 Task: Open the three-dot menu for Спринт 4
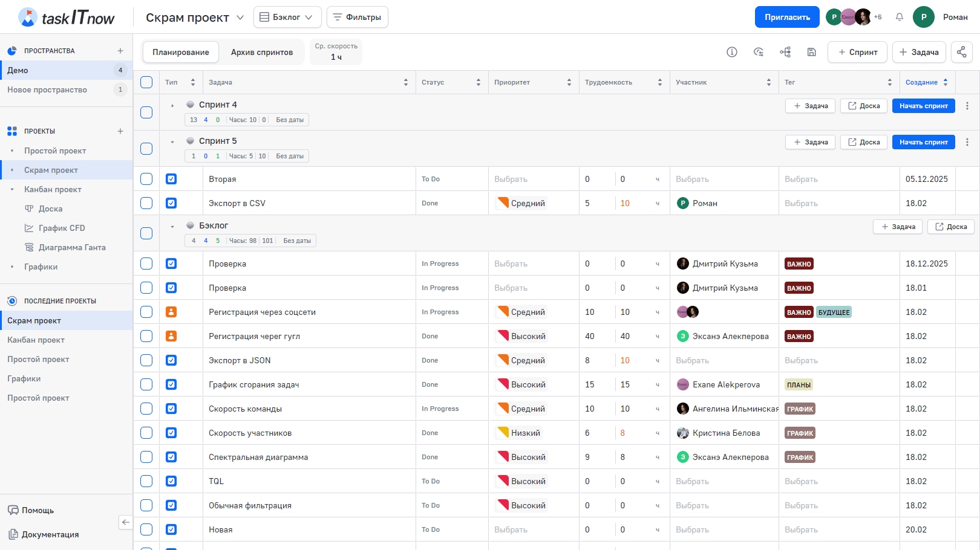(x=967, y=106)
